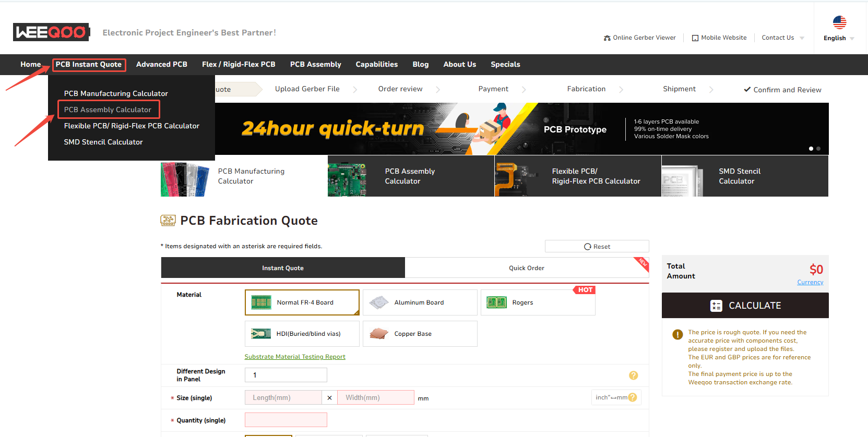868x437 pixels.
Task: Click the SMD Stencil Calculator image
Action: pyautogui.click(x=681, y=176)
